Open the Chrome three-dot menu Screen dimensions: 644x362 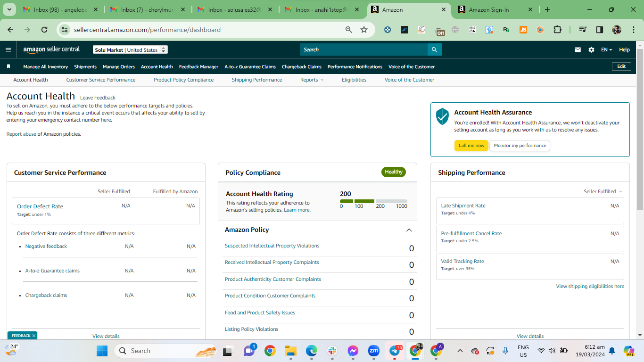point(633,30)
